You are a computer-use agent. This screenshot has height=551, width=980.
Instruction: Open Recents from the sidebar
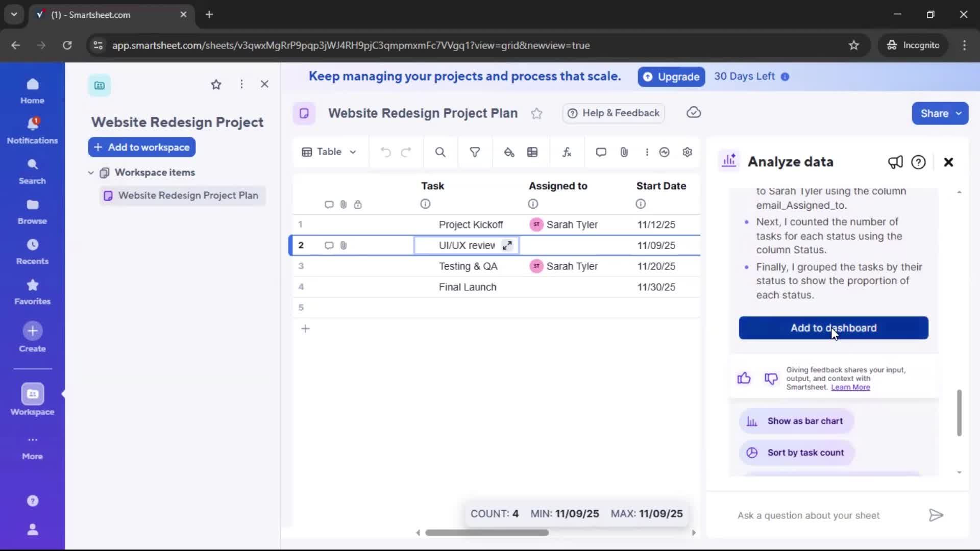(32, 250)
